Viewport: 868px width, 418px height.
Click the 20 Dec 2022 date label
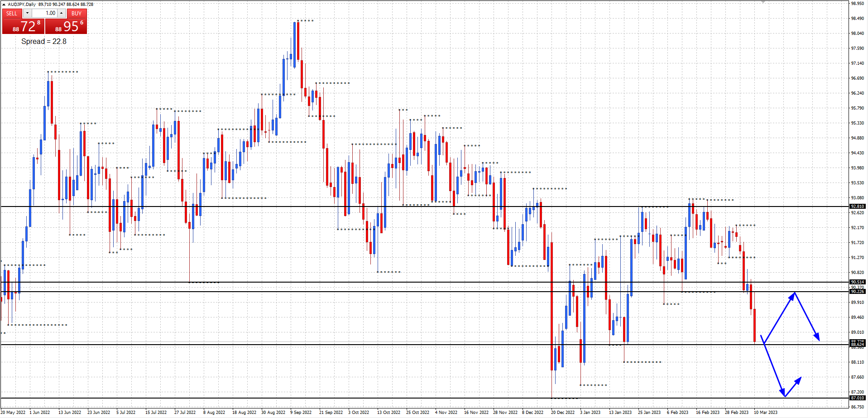point(562,413)
